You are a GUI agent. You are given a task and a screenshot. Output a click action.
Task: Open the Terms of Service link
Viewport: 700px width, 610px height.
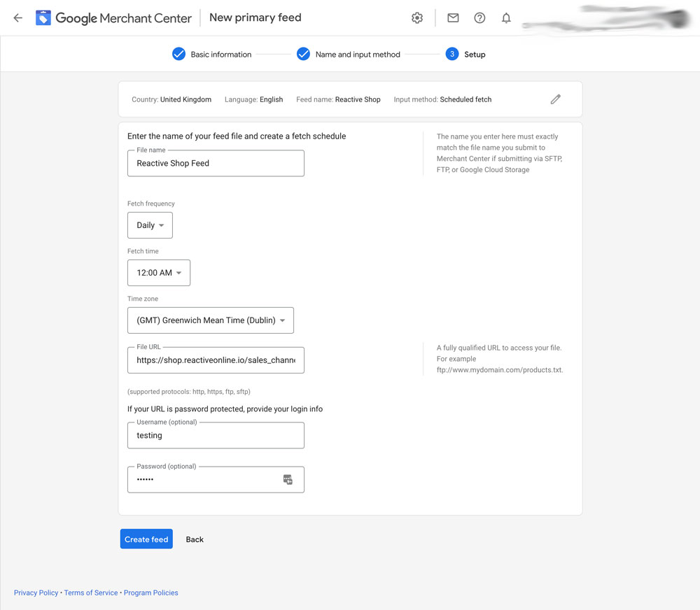[x=90, y=593]
